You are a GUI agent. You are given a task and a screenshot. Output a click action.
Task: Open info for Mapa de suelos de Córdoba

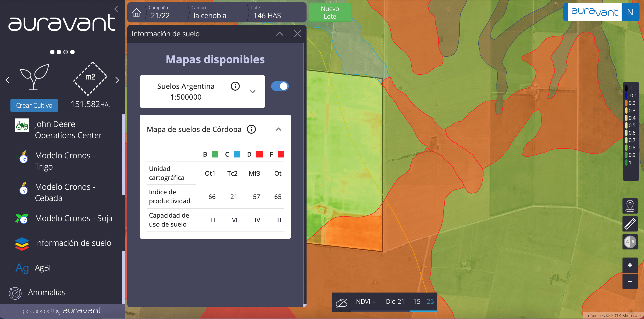tap(251, 129)
